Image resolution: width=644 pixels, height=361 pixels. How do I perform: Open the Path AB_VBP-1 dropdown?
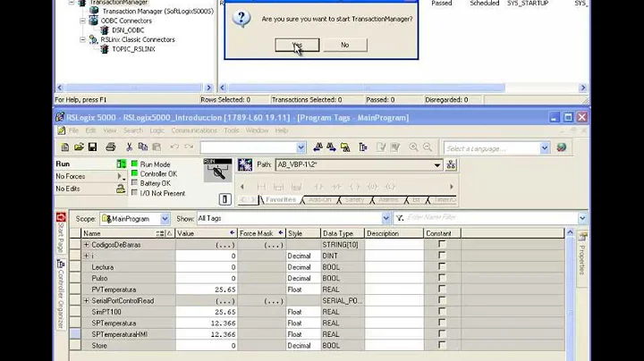click(437, 165)
